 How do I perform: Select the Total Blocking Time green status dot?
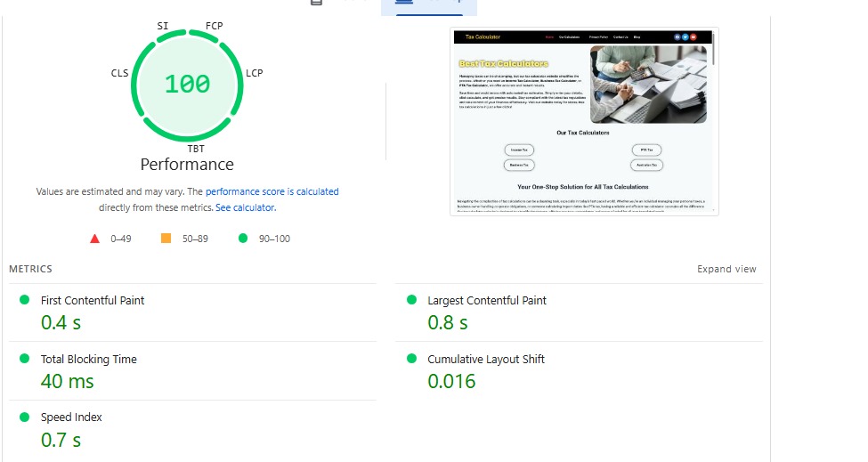[x=24, y=359]
